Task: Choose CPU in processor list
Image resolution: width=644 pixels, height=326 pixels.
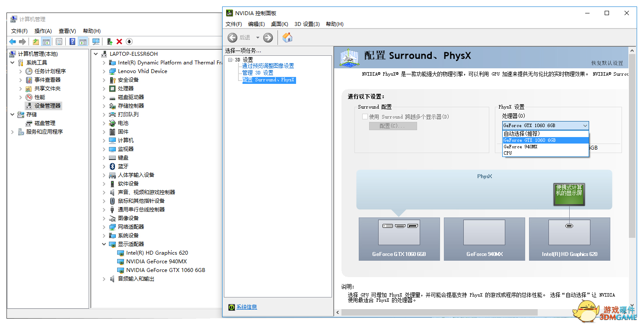Action: point(545,153)
